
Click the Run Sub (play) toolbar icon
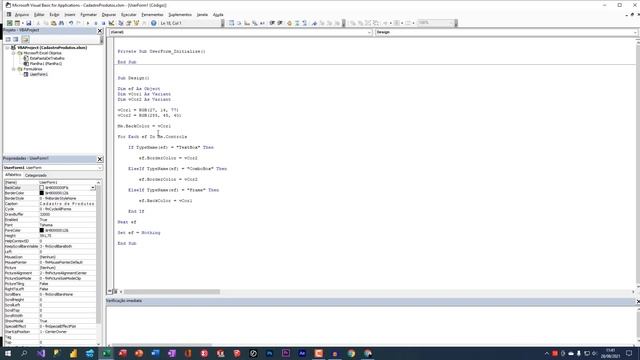88,23
